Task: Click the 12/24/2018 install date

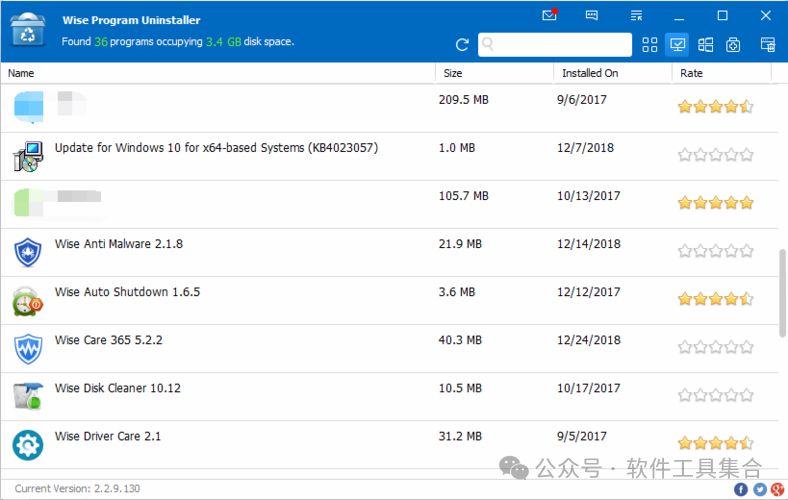Action: click(589, 340)
